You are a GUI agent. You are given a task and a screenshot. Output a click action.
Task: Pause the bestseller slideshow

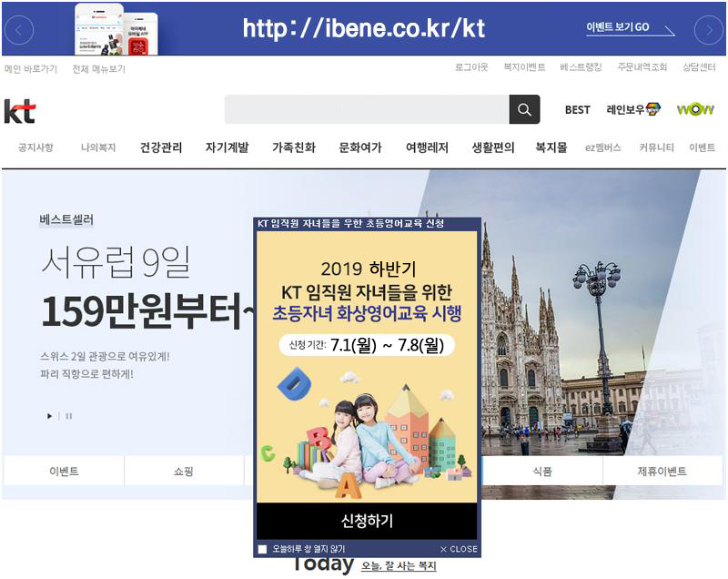(69, 416)
